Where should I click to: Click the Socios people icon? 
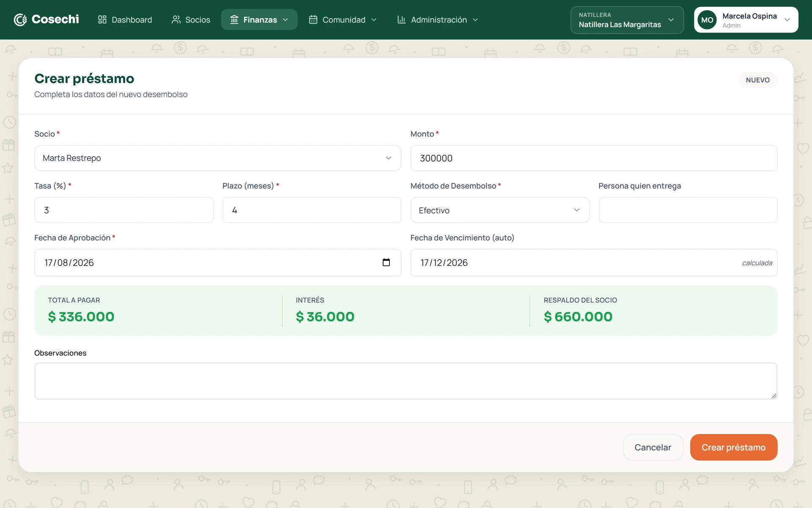[176, 19]
